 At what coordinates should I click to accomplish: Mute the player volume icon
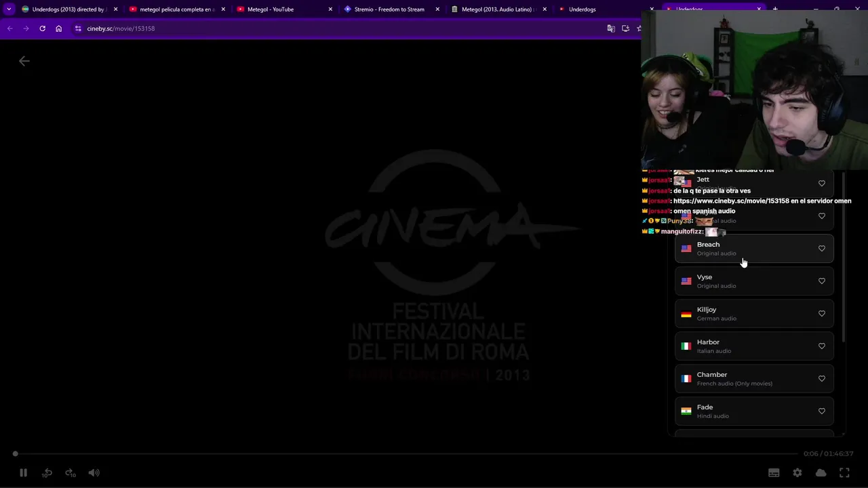click(94, 472)
